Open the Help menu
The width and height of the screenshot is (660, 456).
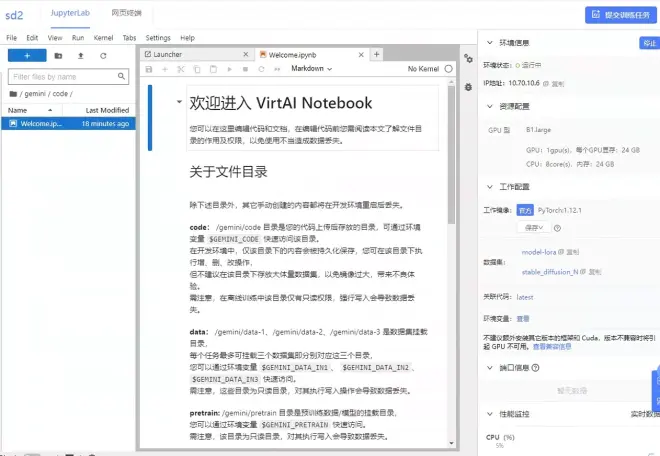coord(187,38)
